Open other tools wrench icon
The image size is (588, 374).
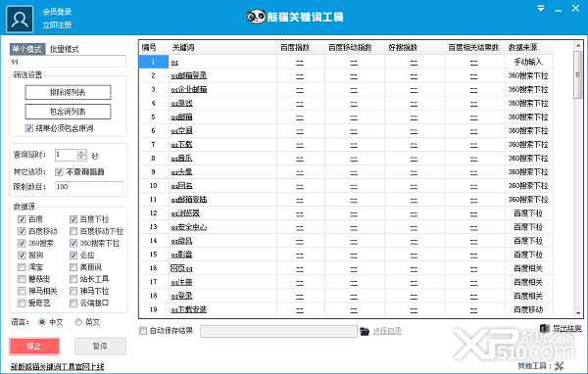(560, 366)
